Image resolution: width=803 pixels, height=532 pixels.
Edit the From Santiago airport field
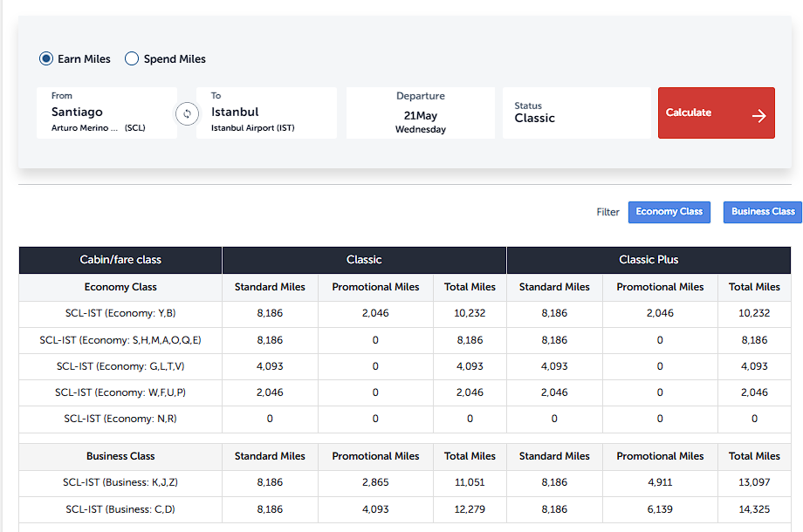106,113
